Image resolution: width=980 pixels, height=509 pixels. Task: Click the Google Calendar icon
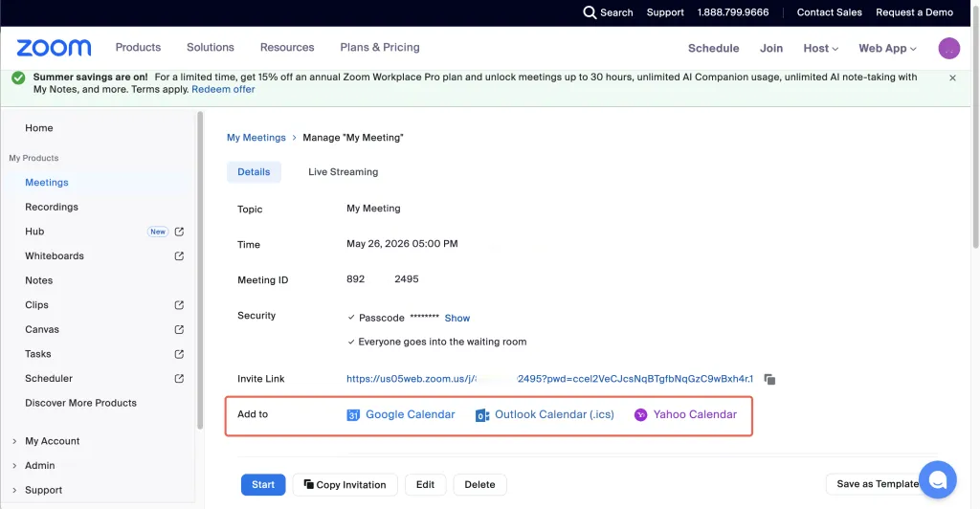coord(353,414)
